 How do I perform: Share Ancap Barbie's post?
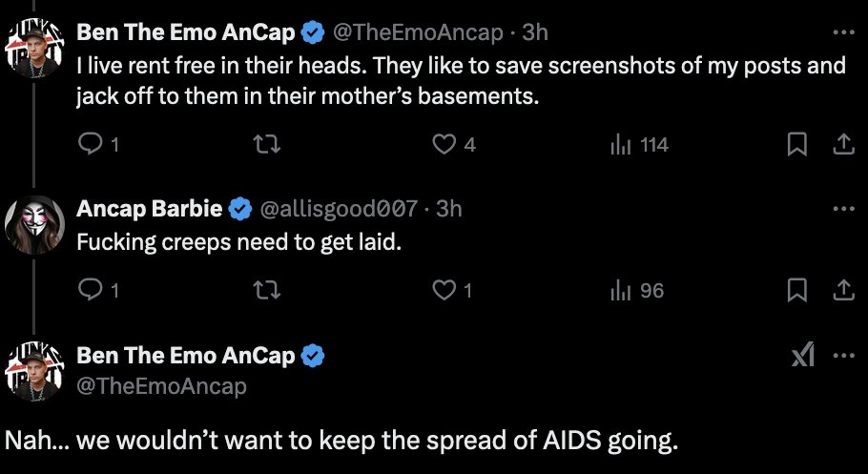(843, 290)
